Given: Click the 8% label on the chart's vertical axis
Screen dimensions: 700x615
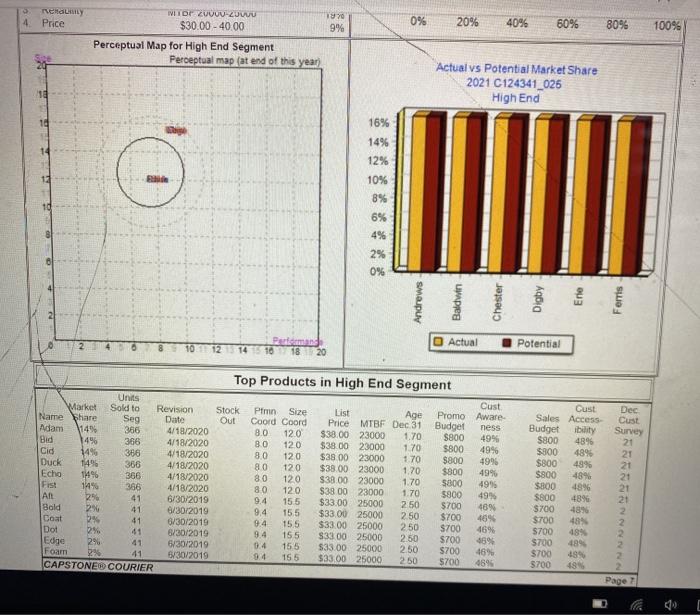Looking at the screenshot, I should (x=379, y=198).
